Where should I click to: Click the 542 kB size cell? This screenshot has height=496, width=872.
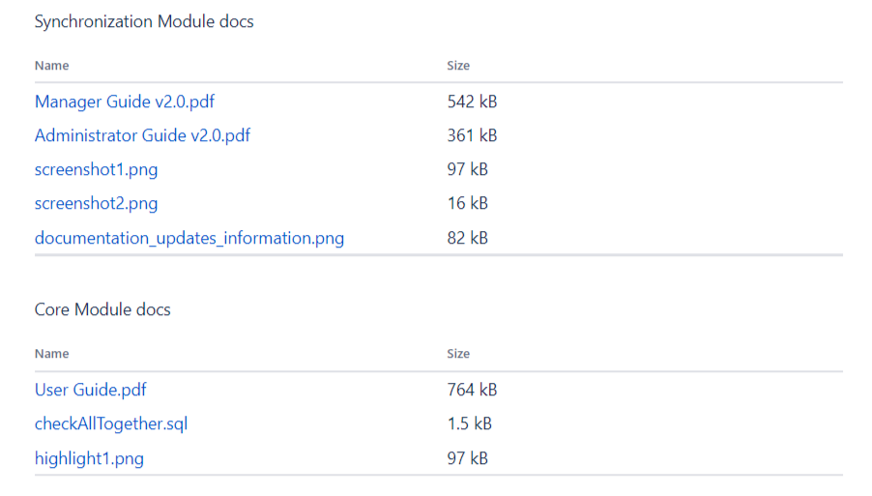[472, 102]
